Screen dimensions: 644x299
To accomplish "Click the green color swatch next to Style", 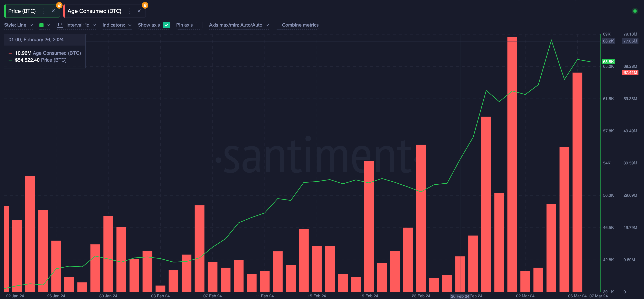I will click(x=42, y=25).
